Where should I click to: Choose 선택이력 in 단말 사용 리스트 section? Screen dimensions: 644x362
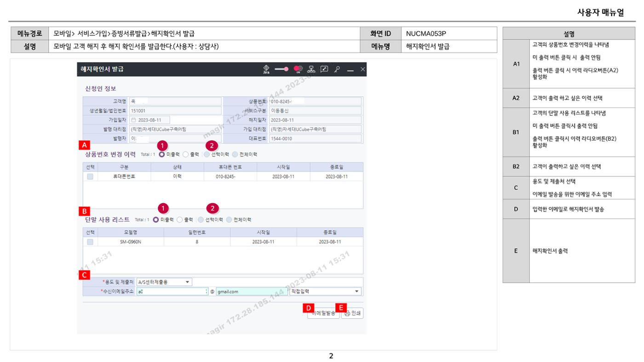[x=201, y=220]
